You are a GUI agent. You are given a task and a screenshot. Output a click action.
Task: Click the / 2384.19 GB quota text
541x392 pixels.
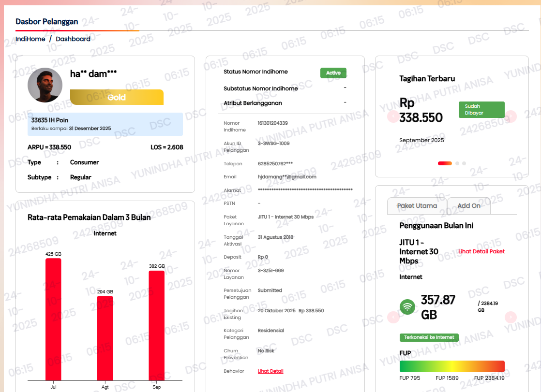coord(488,306)
